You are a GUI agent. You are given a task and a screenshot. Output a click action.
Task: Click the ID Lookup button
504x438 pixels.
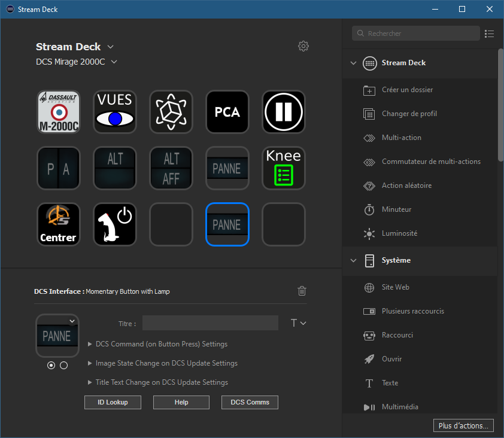(113, 402)
